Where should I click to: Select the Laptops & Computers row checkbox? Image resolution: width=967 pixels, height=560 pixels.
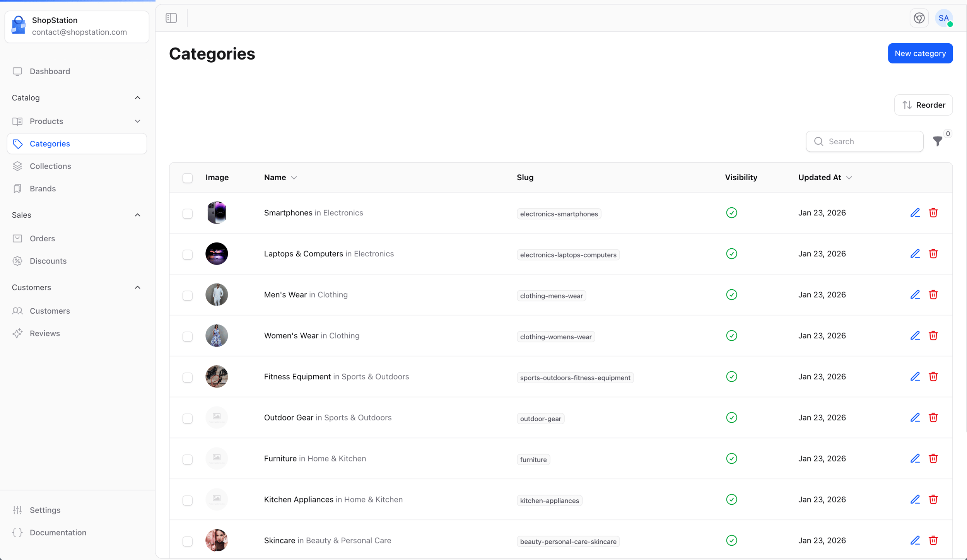(x=188, y=255)
